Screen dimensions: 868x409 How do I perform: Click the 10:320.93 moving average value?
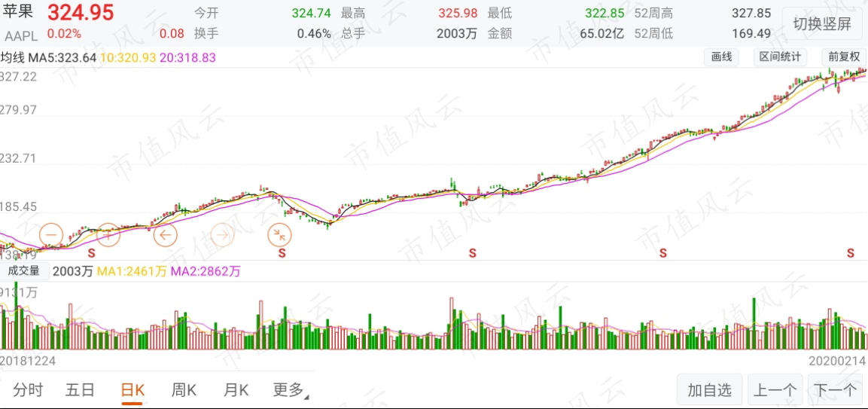pos(129,58)
